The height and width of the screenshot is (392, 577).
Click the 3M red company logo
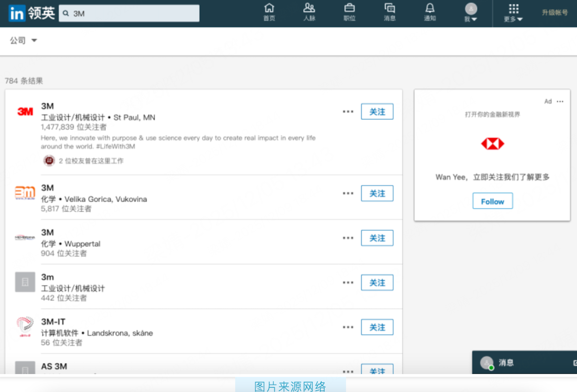coord(25,112)
